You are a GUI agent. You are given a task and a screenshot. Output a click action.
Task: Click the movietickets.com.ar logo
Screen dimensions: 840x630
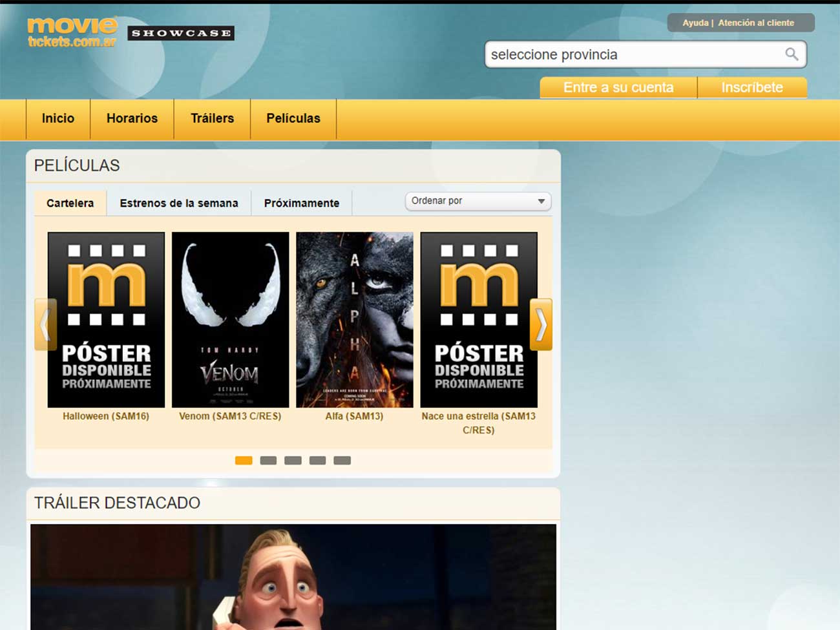(72, 32)
